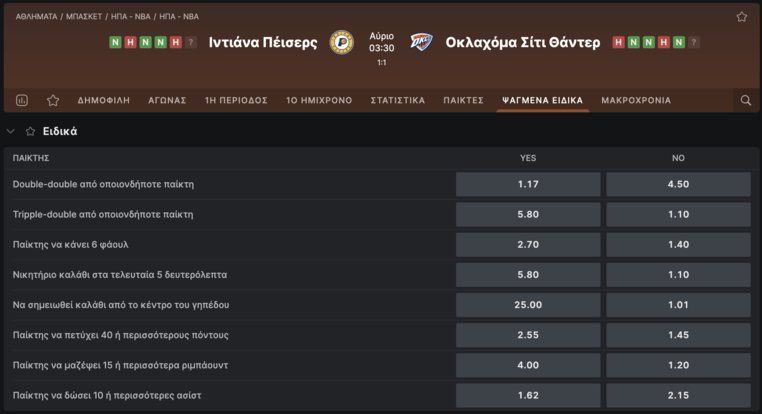Image resolution: width=762 pixels, height=414 pixels.
Task: Open search with the magnifier icon
Action: pos(745,100)
